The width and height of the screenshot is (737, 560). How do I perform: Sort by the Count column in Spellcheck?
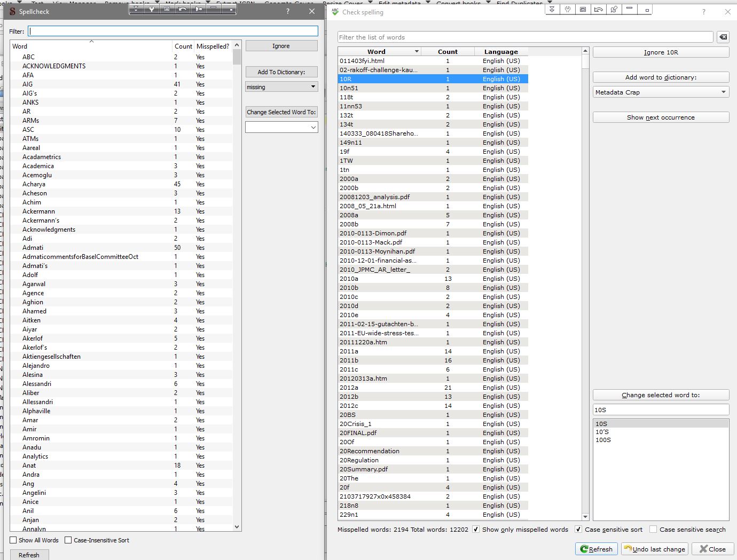point(183,46)
